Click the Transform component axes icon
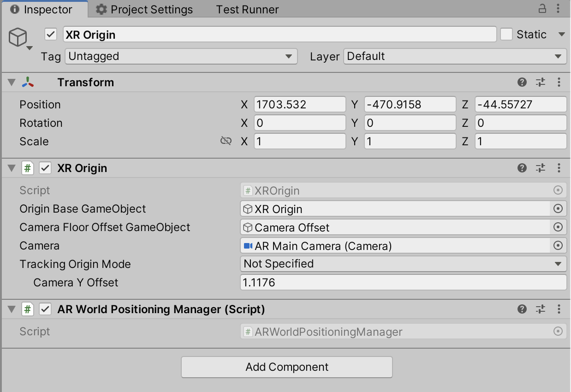Viewport: 571px width, 392px height. tap(28, 82)
